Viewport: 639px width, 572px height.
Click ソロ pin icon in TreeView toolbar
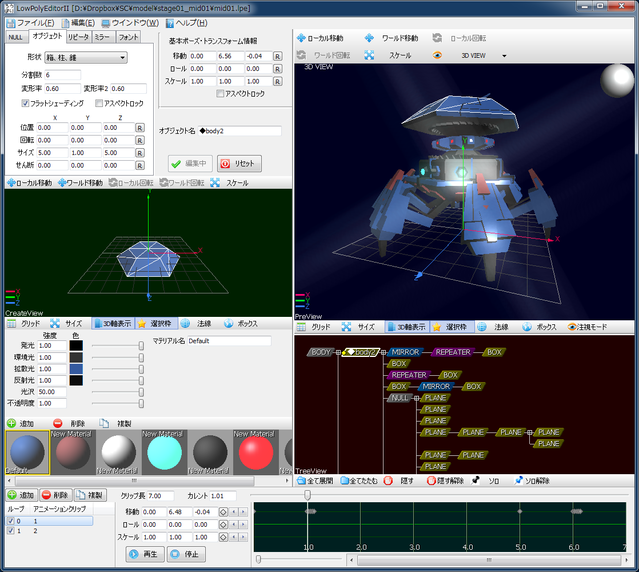(x=476, y=481)
